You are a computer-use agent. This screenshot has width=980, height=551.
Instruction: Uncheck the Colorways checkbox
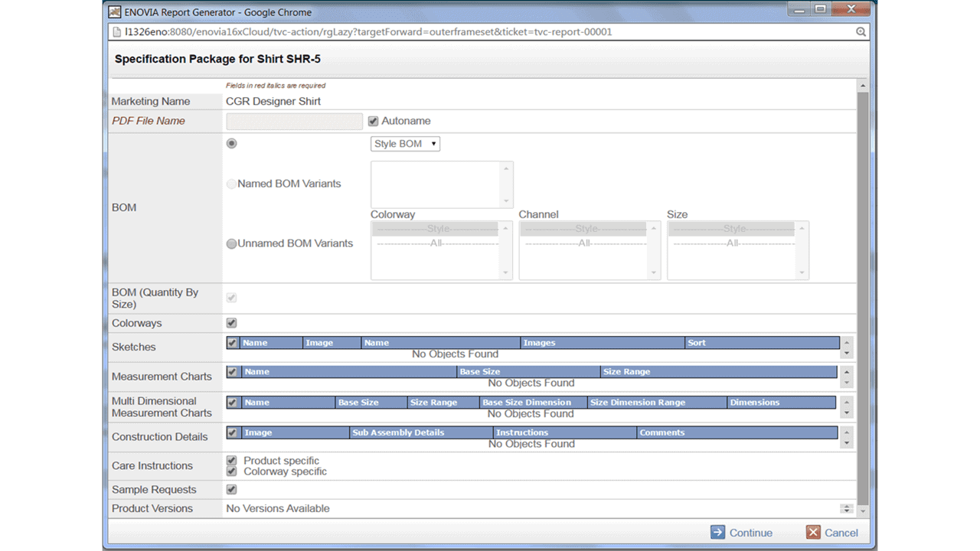click(231, 323)
